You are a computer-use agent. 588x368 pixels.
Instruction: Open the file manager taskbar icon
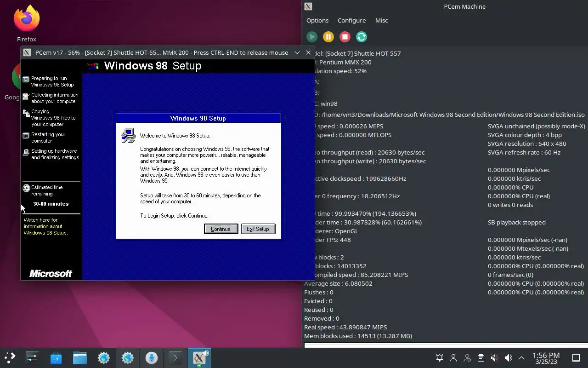click(80, 358)
